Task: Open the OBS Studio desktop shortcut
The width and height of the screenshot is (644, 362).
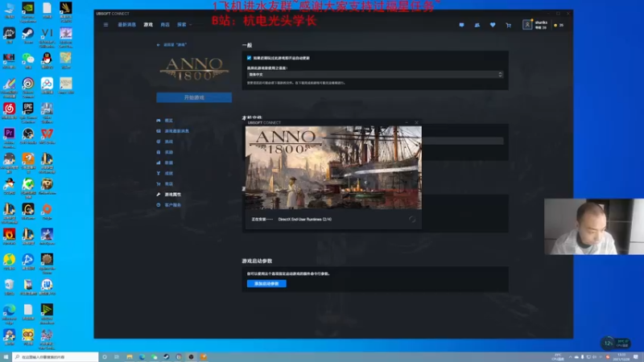Action: pos(28,136)
